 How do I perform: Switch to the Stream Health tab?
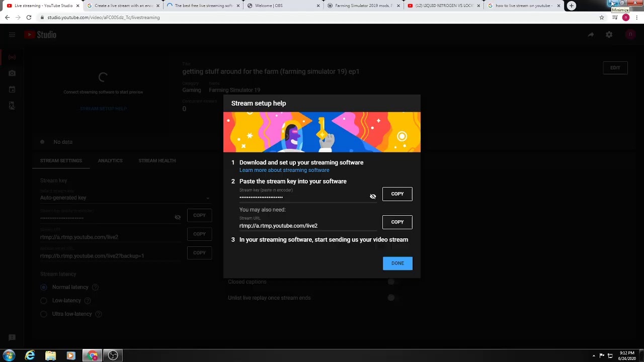coord(157,161)
